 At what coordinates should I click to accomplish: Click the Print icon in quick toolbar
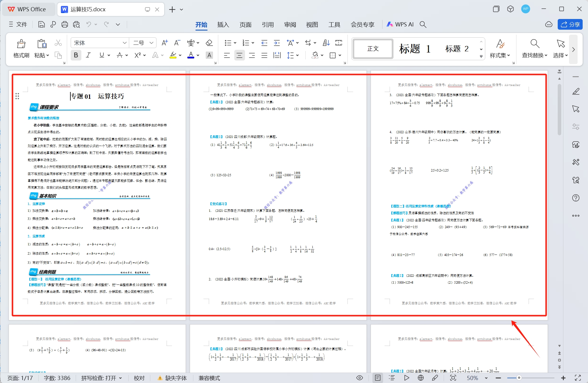pos(64,25)
